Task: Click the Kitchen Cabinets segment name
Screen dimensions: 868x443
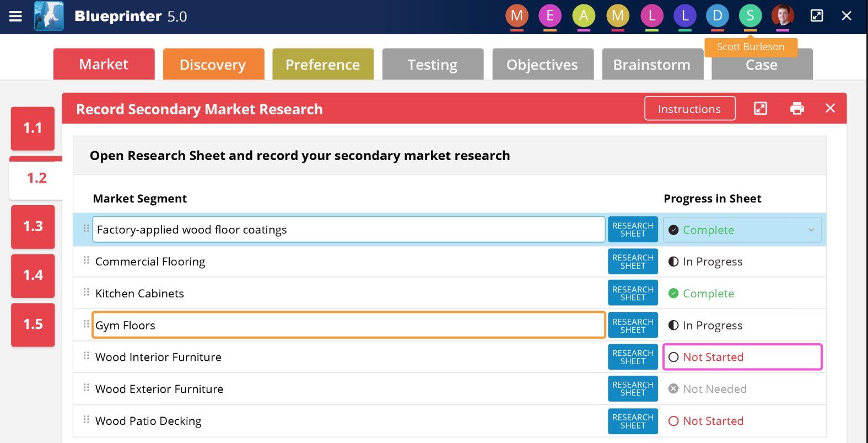Action: 139,293
